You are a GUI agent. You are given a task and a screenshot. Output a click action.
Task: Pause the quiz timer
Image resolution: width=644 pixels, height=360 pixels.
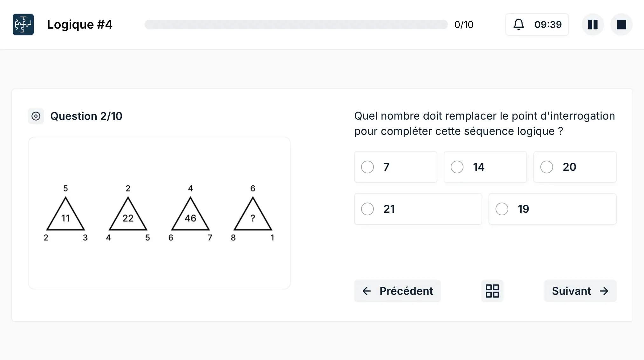[592, 24]
